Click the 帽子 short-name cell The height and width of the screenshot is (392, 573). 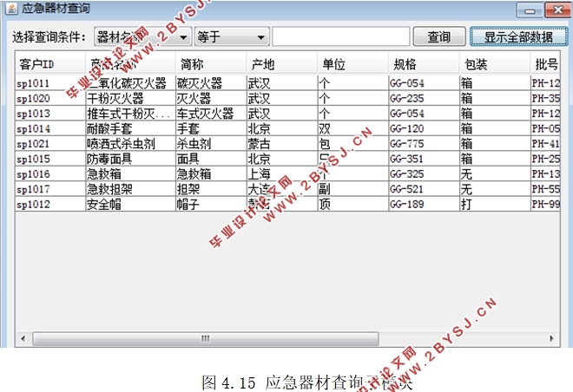pyautogui.click(x=211, y=204)
